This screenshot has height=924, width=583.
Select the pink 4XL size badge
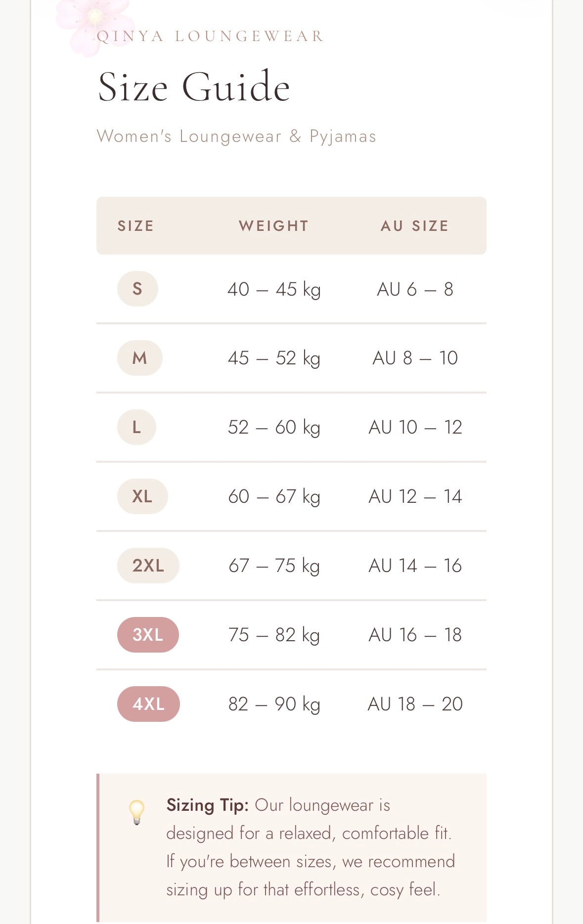148,704
